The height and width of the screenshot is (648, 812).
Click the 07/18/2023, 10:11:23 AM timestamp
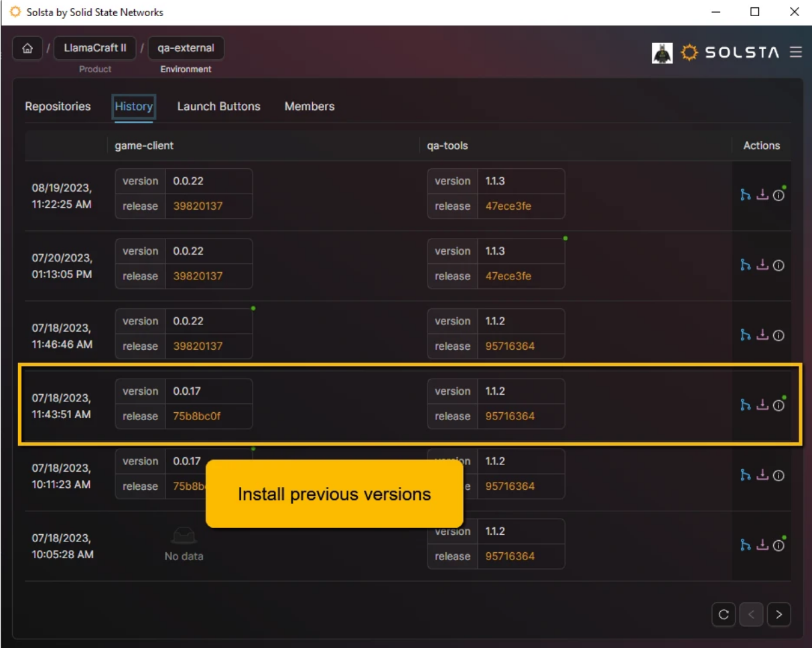62,476
